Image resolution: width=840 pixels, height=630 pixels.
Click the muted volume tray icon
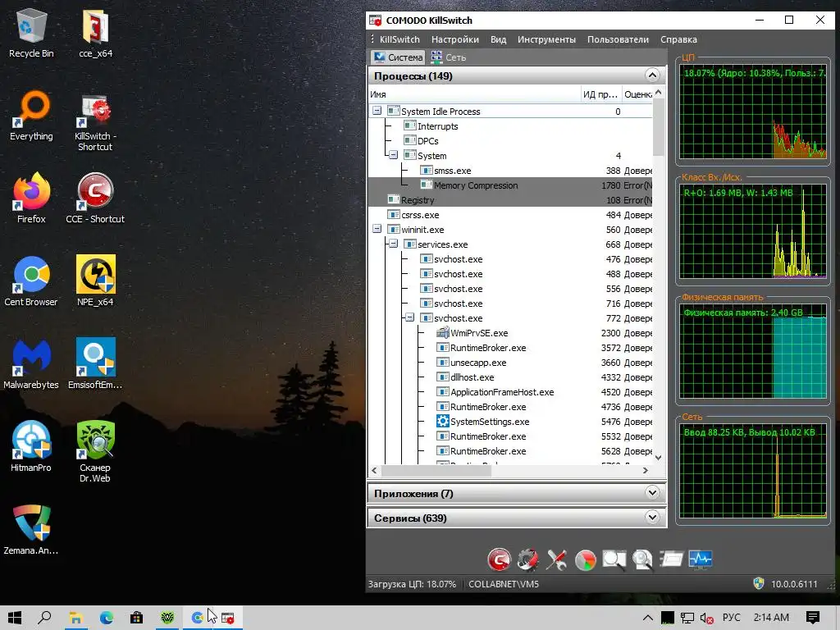tap(706, 618)
